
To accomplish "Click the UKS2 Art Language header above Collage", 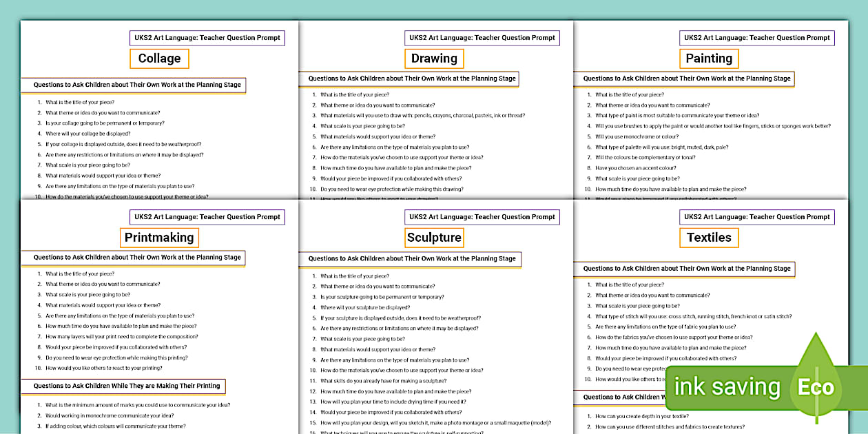I will click(x=207, y=38).
